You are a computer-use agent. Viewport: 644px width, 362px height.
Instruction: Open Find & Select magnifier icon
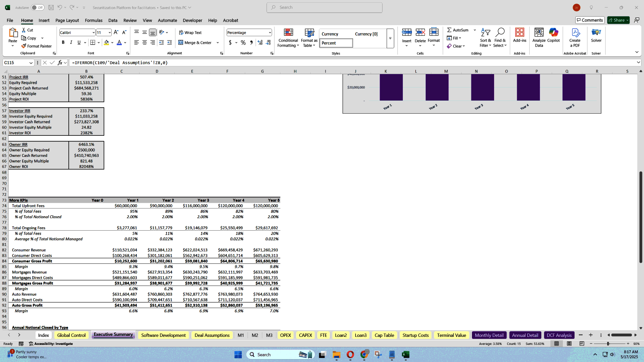[x=500, y=33]
